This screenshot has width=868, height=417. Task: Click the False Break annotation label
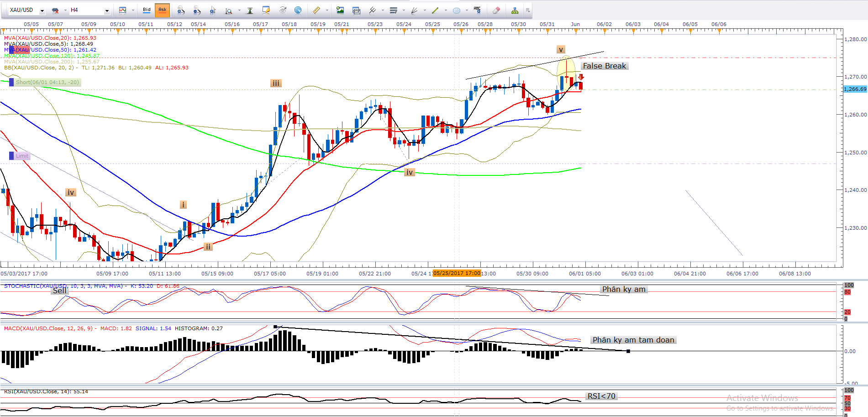604,66
